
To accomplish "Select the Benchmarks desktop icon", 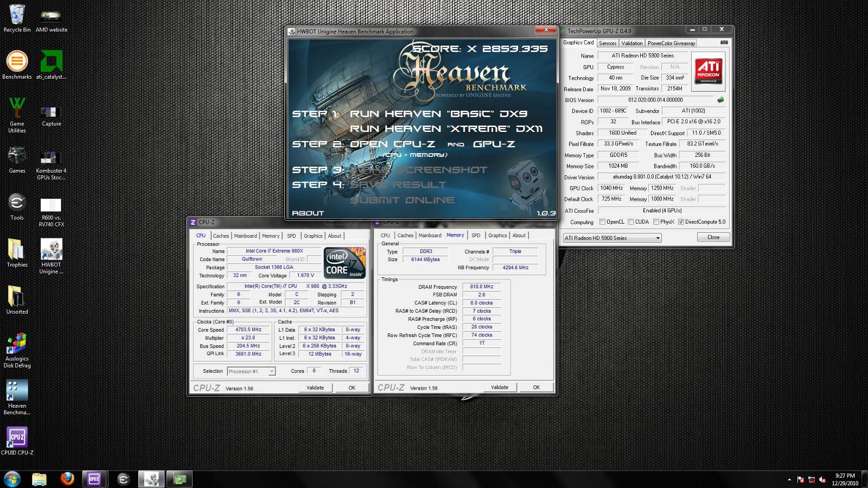I will coord(17,65).
